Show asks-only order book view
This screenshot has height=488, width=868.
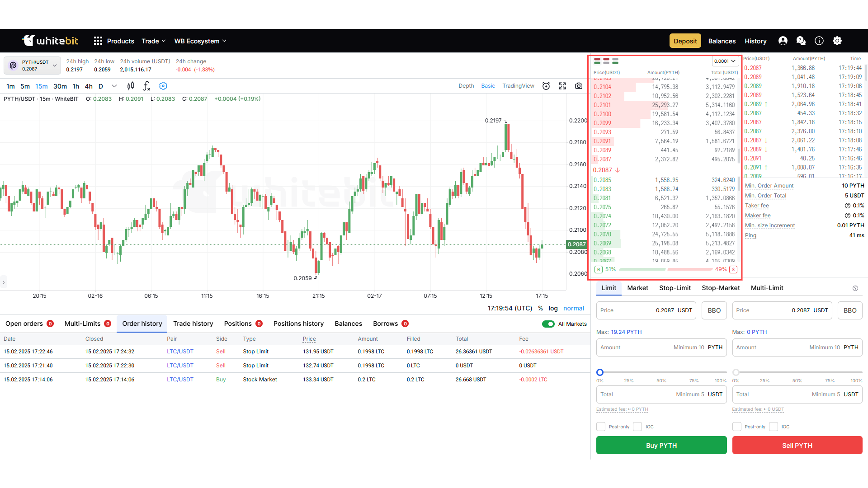click(x=606, y=61)
